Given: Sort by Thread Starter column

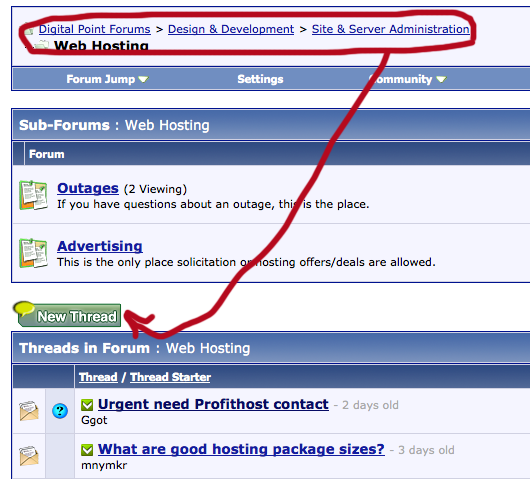Looking at the screenshot, I should click(170, 377).
